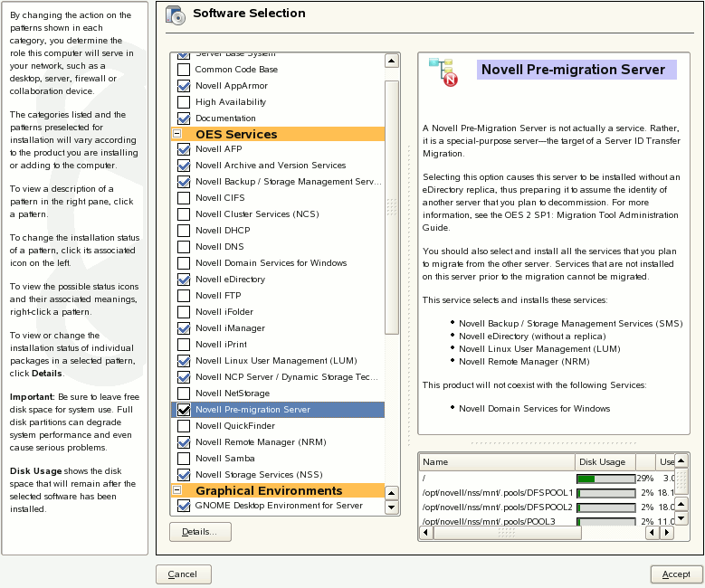The width and height of the screenshot is (705, 588).
Task: Select the Novell iManager pattern row
Action: pos(278,328)
